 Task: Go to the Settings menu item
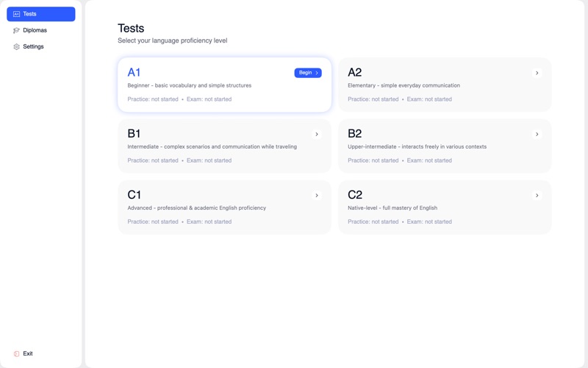click(33, 46)
